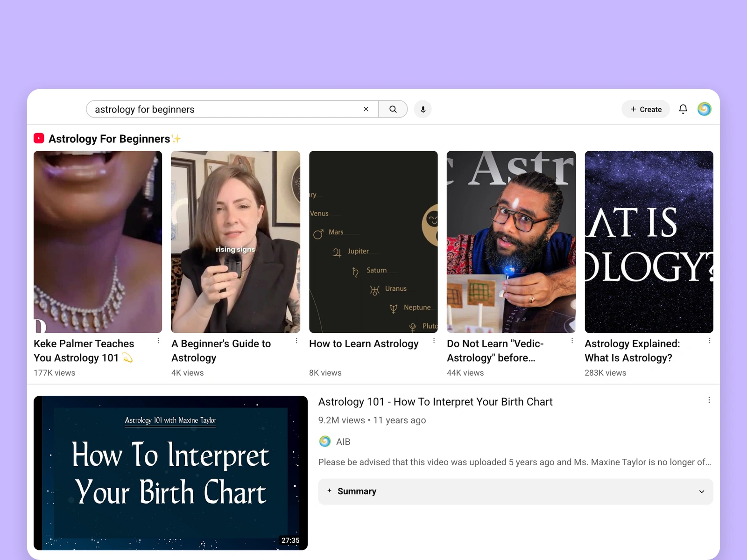Click the 8K views text
This screenshot has width=747, height=560.
(325, 373)
